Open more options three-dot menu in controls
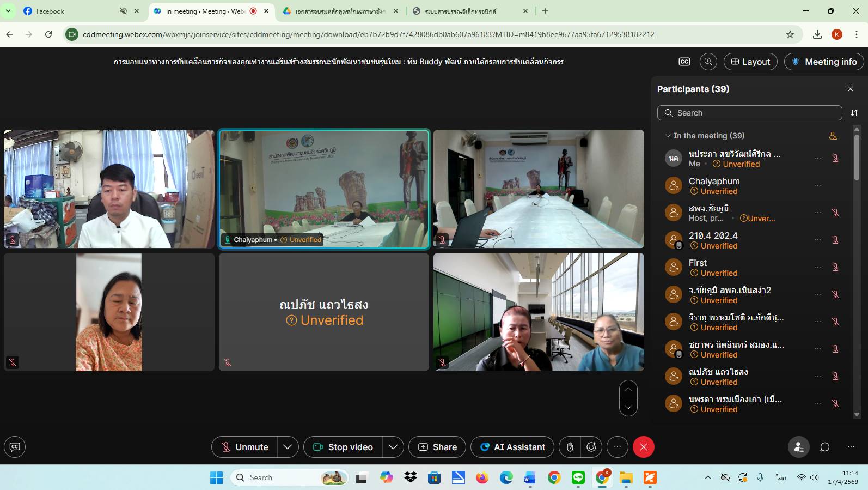The height and width of the screenshot is (490, 868). [617, 447]
